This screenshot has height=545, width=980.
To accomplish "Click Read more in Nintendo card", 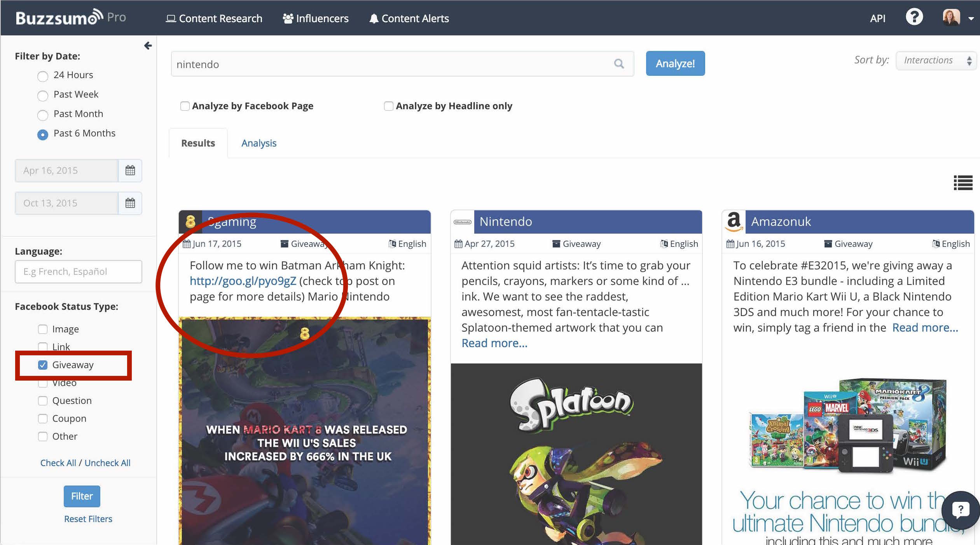I will tap(494, 343).
